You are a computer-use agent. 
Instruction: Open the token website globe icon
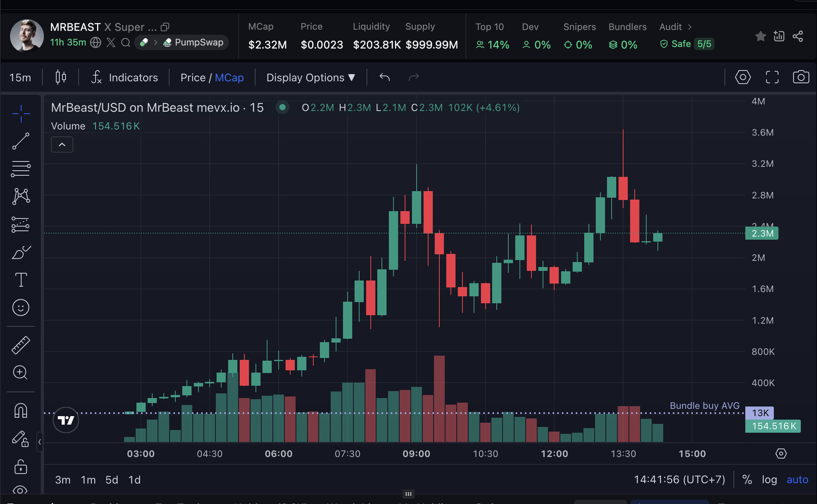tap(96, 42)
